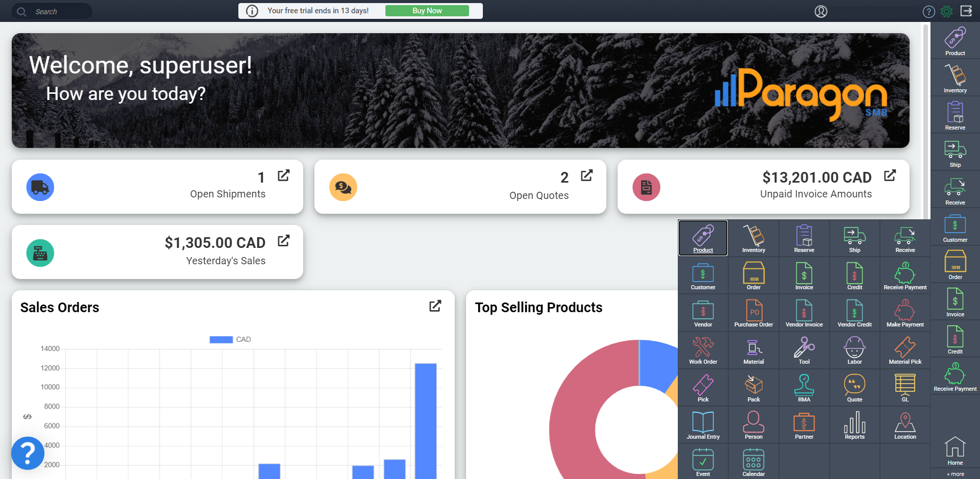Collapse the module grid via « more
This screenshot has width=980, height=479.
coord(955,474)
